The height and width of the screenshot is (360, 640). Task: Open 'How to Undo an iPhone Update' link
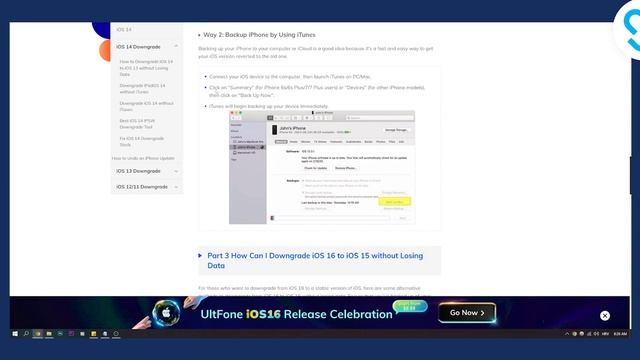(143, 158)
